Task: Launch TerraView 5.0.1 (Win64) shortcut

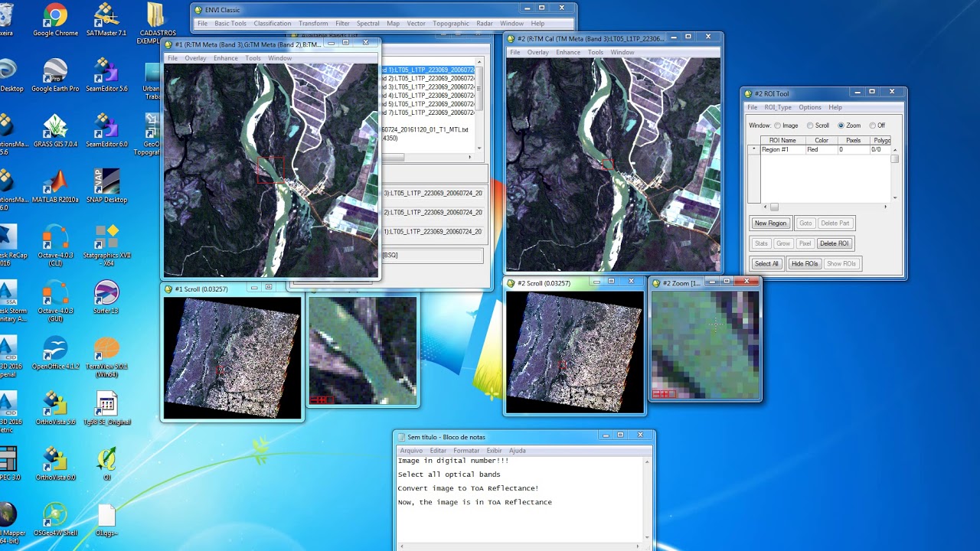Action: (106, 357)
